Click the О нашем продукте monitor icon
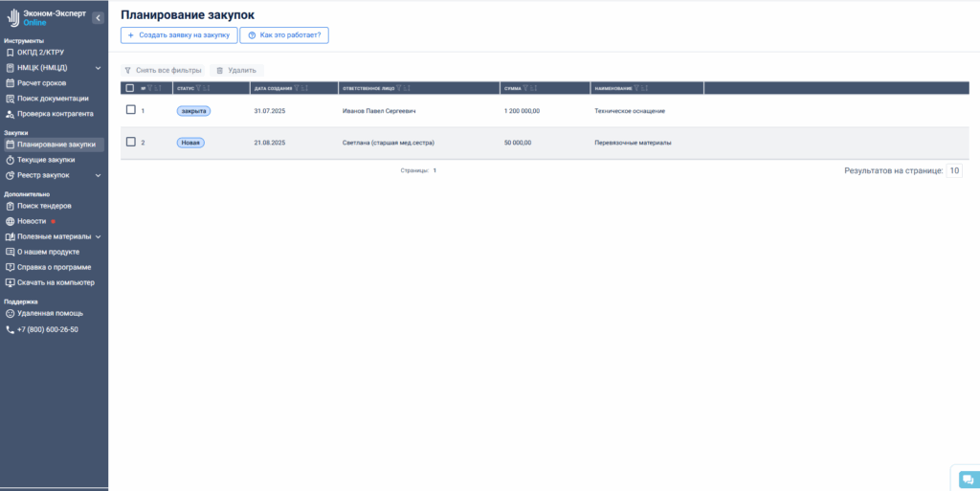 (10, 252)
